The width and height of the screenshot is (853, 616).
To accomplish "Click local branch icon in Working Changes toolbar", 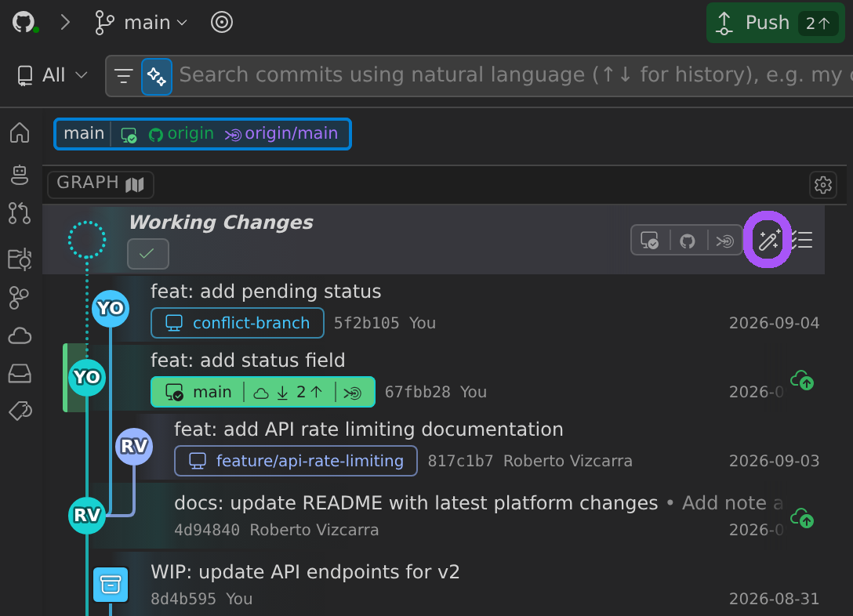I will 649,241.
